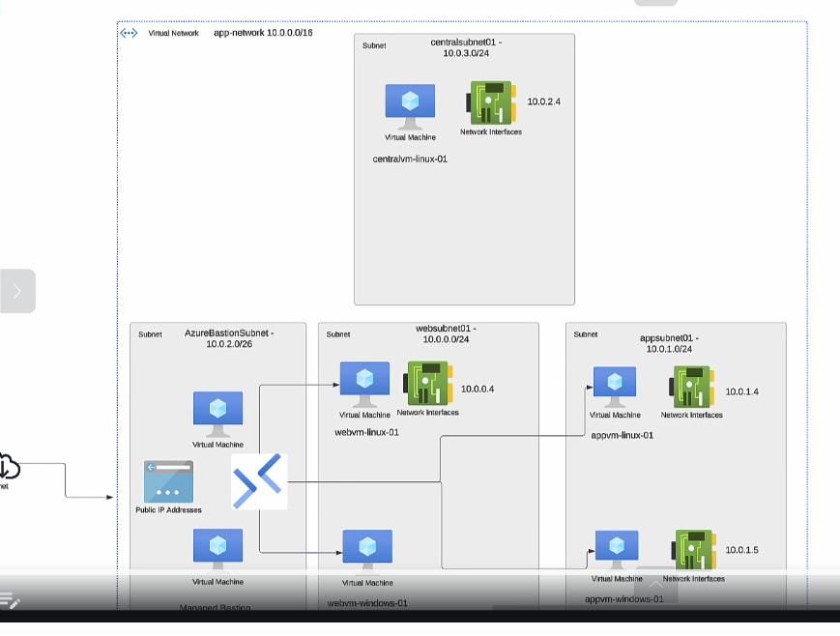The width and height of the screenshot is (840, 636).
Task: Click the internet cloud icon at left edge
Action: point(6,467)
